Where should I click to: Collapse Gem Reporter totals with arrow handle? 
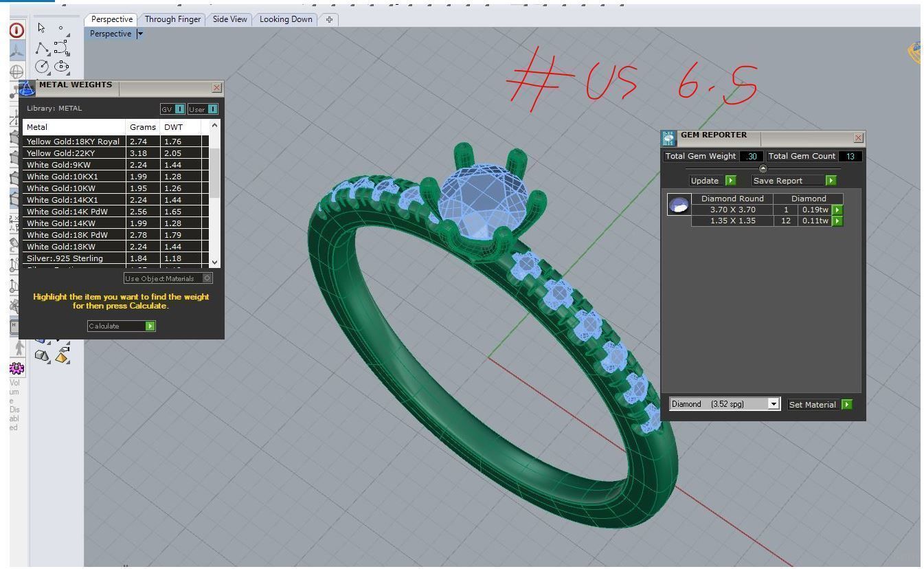(763, 169)
